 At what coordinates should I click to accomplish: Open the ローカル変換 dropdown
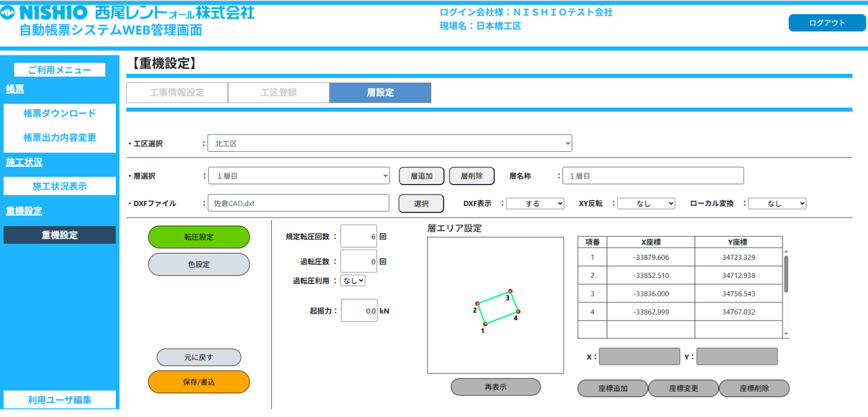pyautogui.click(x=777, y=203)
